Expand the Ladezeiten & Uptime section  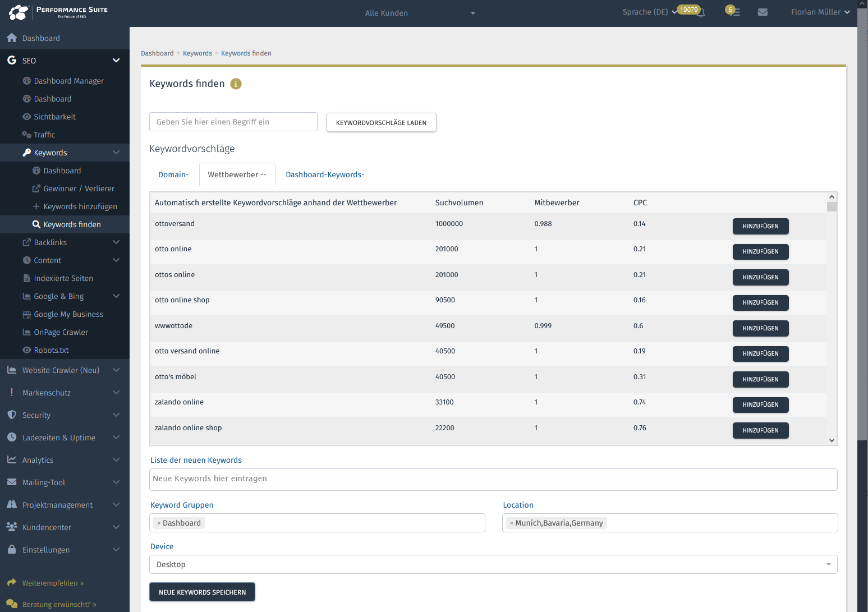click(x=116, y=438)
